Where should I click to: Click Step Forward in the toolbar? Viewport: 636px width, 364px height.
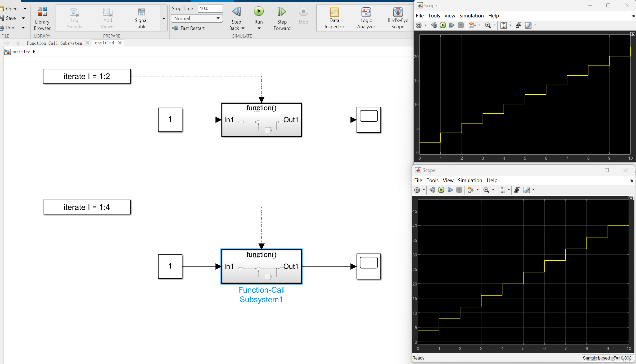pos(282,11)
